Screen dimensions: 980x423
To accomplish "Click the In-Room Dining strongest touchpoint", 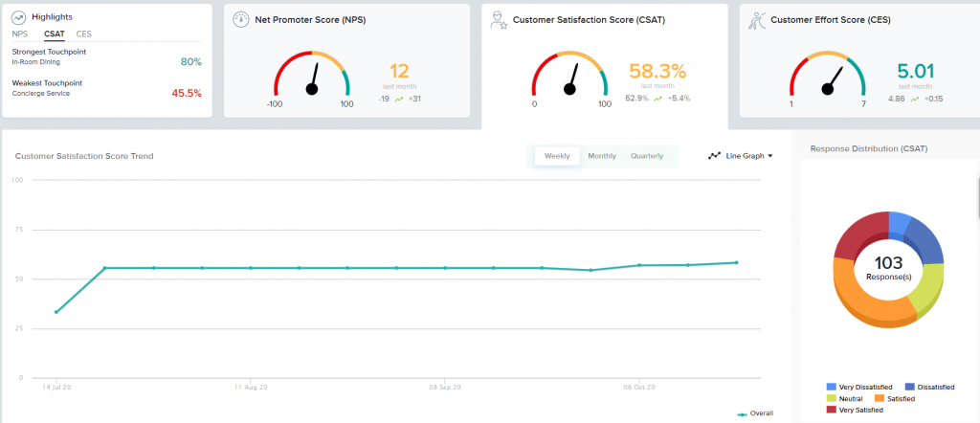I will [36, 62].
